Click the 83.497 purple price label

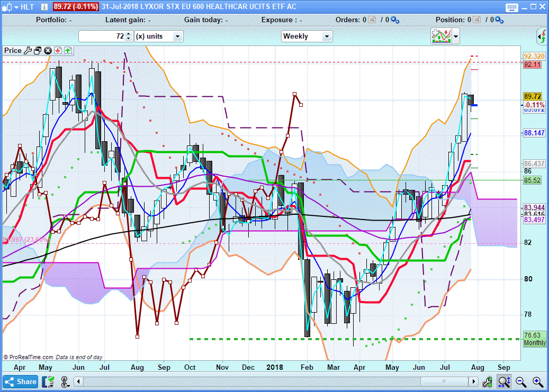tap(534, 220)
